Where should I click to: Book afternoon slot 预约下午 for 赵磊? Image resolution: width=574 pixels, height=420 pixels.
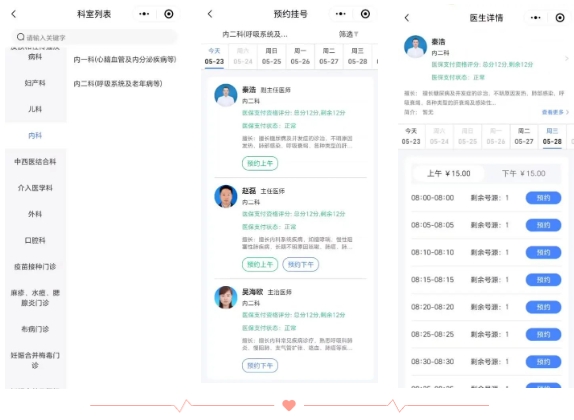301,264
